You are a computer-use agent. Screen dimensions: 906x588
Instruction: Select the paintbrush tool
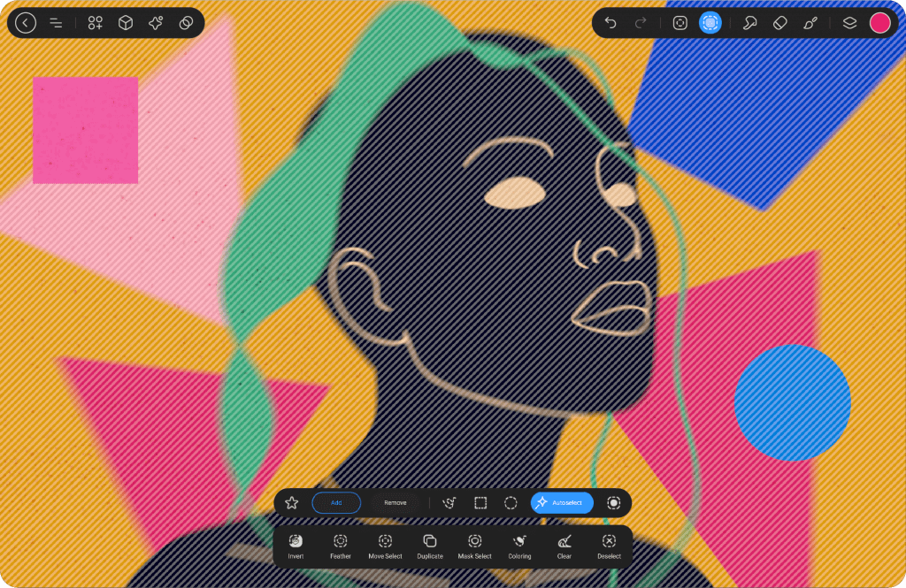(x=810, y=23)
